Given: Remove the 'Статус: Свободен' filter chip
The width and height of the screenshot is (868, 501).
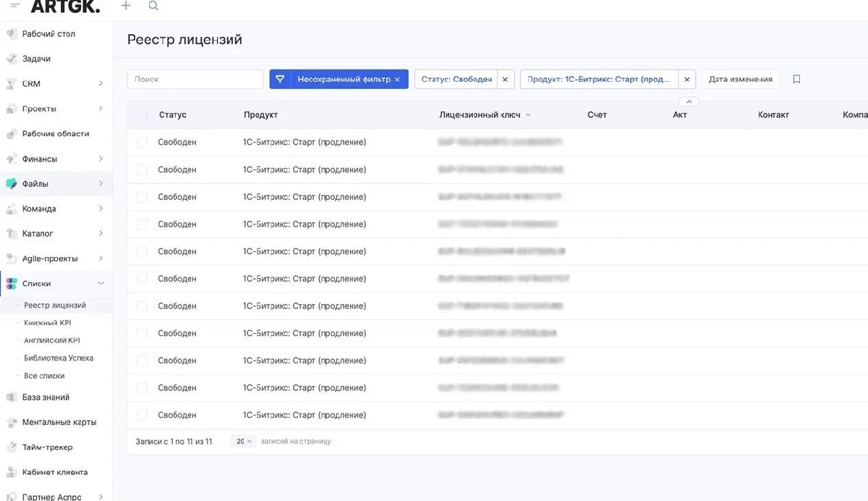Looking at the screenshot, I should tap(505, 80).
